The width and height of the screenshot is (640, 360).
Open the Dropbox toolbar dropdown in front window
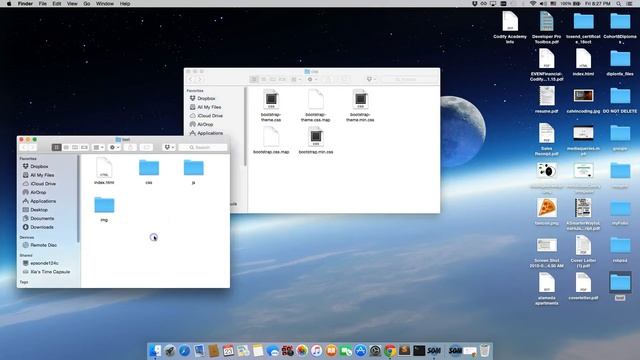pyautogui.click(x=169, y=147)
